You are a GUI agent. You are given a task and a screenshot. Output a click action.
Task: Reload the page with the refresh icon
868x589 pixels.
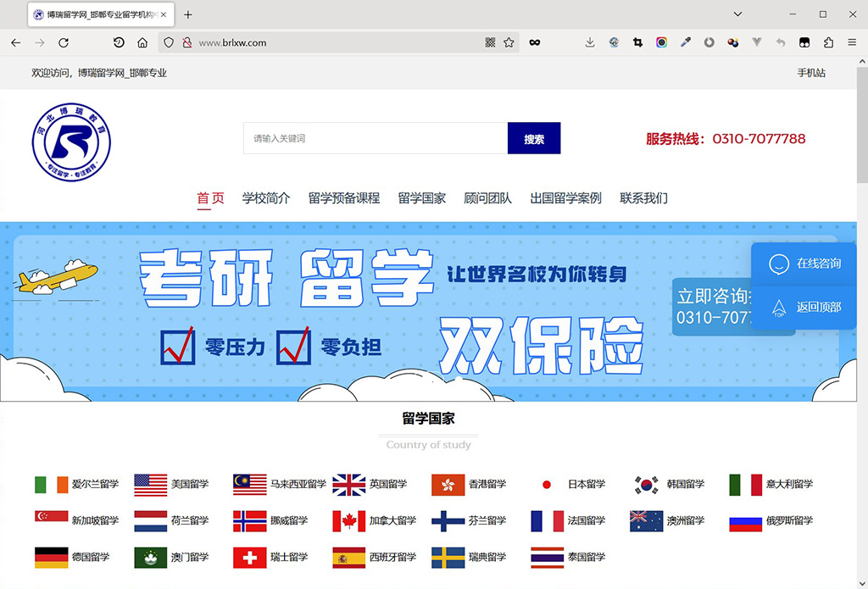point(64,42)
